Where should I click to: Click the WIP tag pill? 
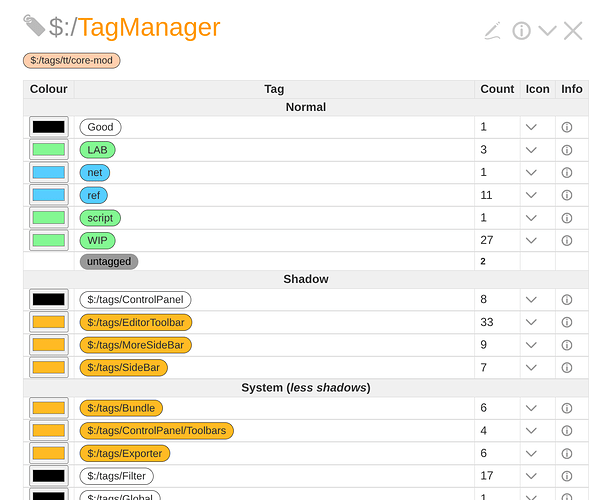(97, 241)
